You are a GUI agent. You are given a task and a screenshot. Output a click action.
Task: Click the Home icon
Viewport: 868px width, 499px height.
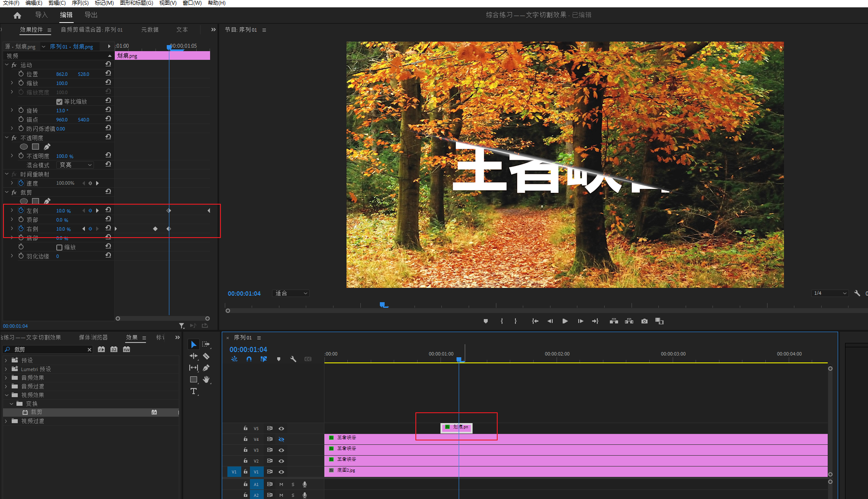(x=17, y=15)
